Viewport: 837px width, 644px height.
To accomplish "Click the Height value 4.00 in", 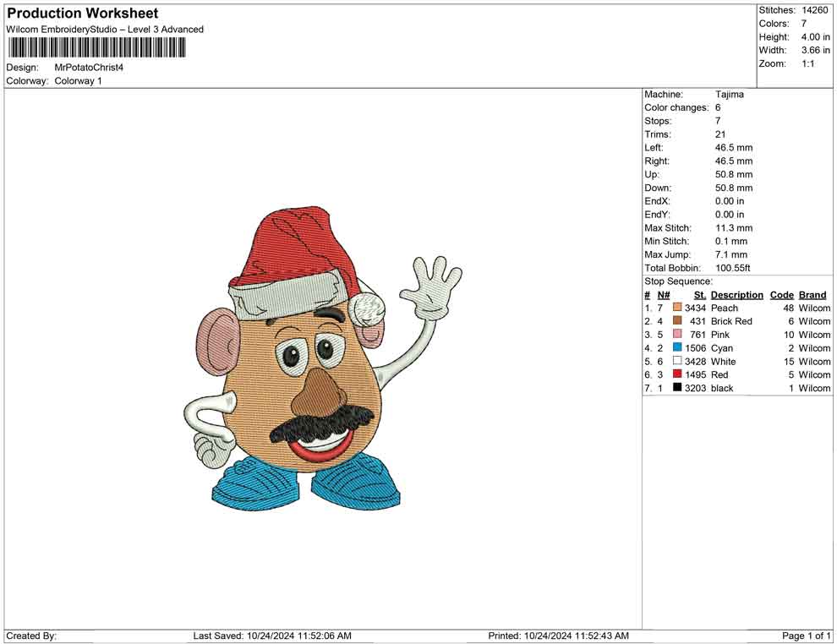I will [815, 37].
